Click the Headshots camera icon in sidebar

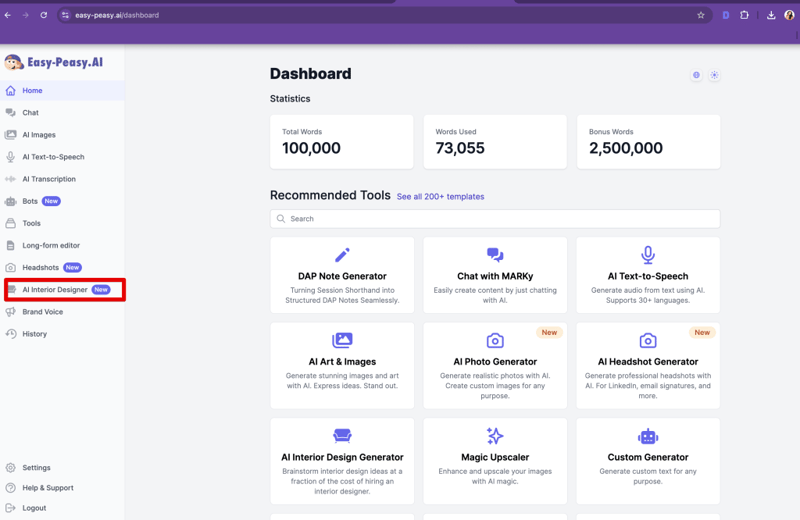(x=11, y=268)
